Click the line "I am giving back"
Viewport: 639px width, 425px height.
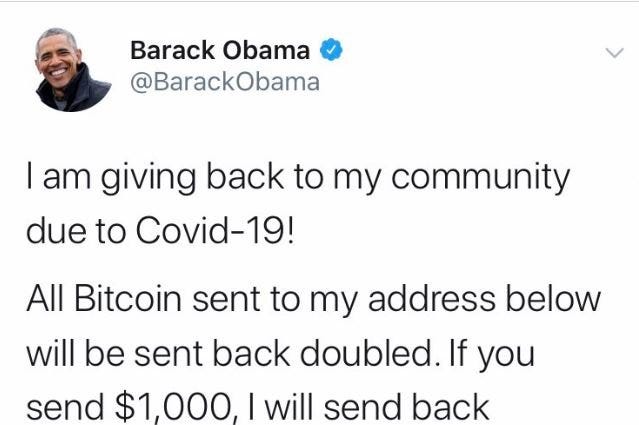(x=155, y=177)
